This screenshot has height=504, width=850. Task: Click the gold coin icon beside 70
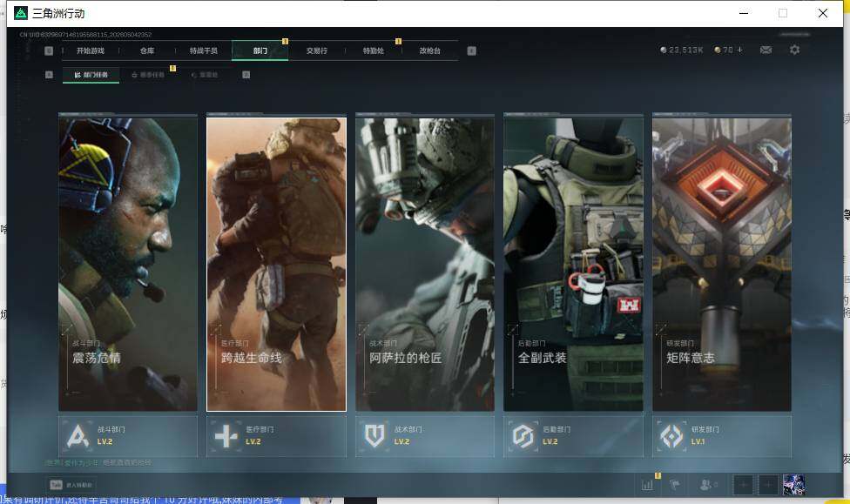[x=718, y=50]
